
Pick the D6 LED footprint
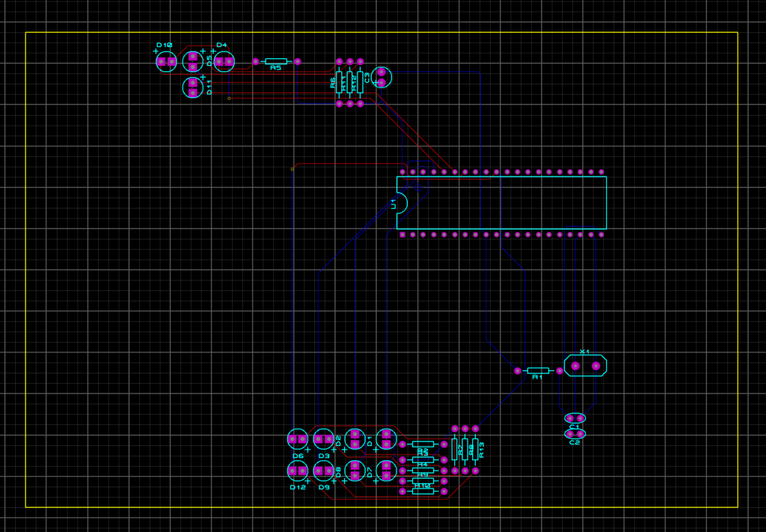297,439
